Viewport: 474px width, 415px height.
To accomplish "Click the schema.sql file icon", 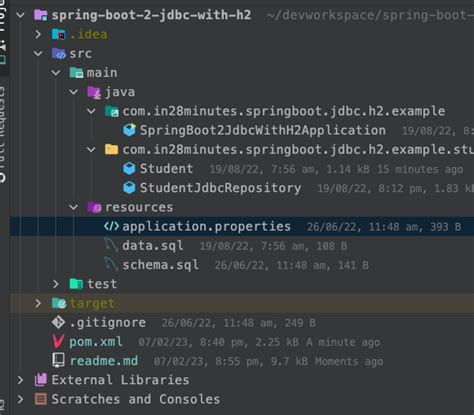I will coord(111,265).
